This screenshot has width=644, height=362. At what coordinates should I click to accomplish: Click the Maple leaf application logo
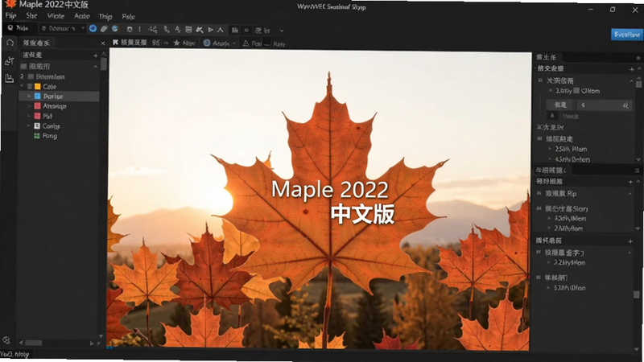[x=10, y=5]
